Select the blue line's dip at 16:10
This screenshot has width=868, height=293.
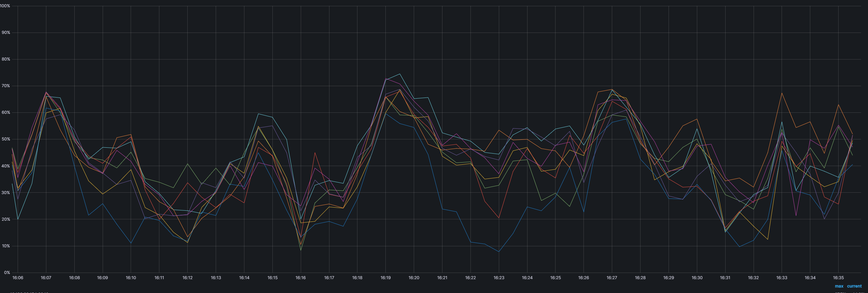[131, 243]
